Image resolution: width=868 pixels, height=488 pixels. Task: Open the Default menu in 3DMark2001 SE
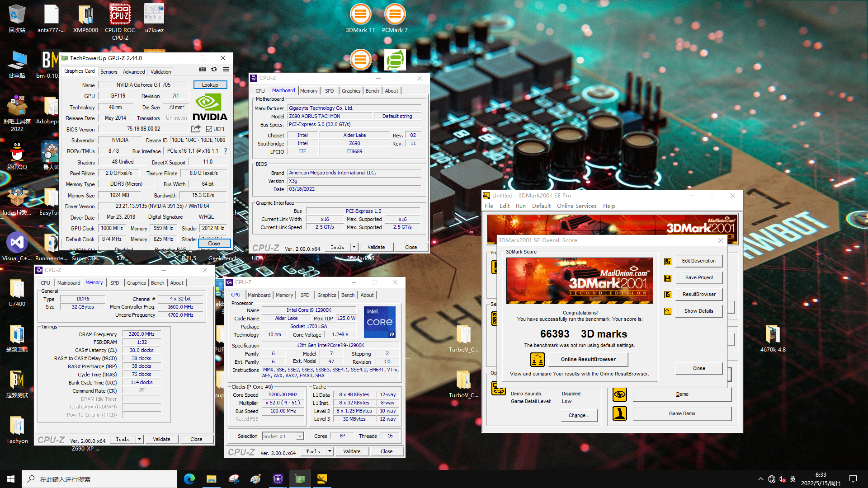[x=541, y=206]
